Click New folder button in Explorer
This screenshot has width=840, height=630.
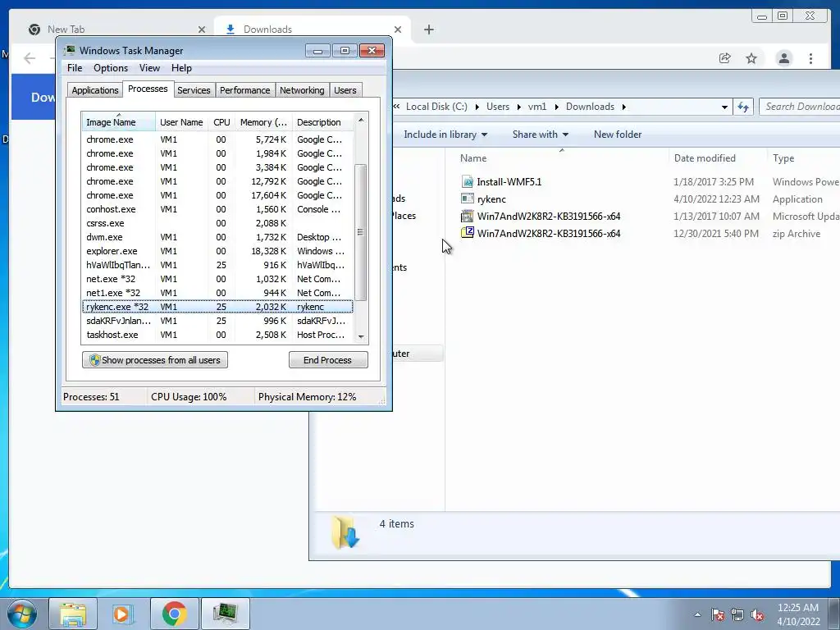[x=617, y=135]
